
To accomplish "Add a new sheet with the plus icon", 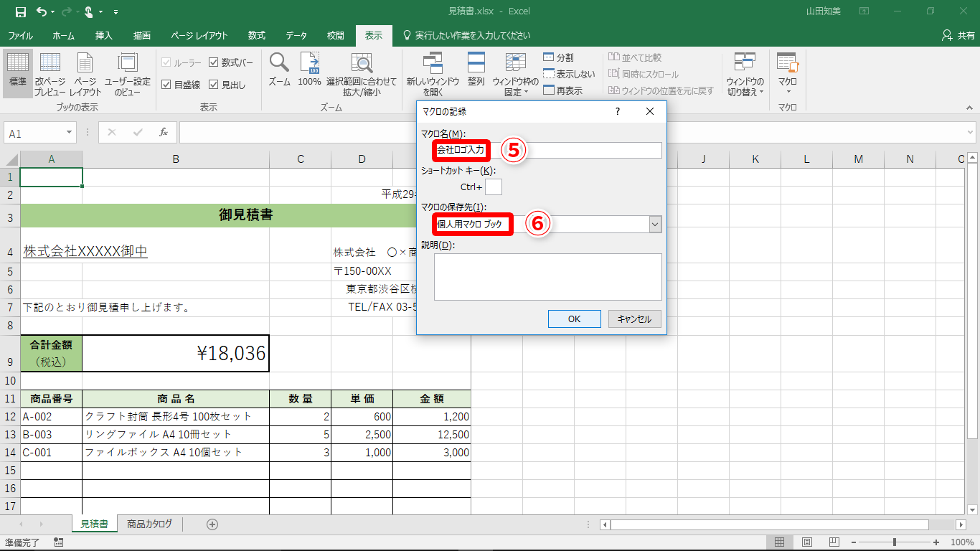I will coord(212,524).
